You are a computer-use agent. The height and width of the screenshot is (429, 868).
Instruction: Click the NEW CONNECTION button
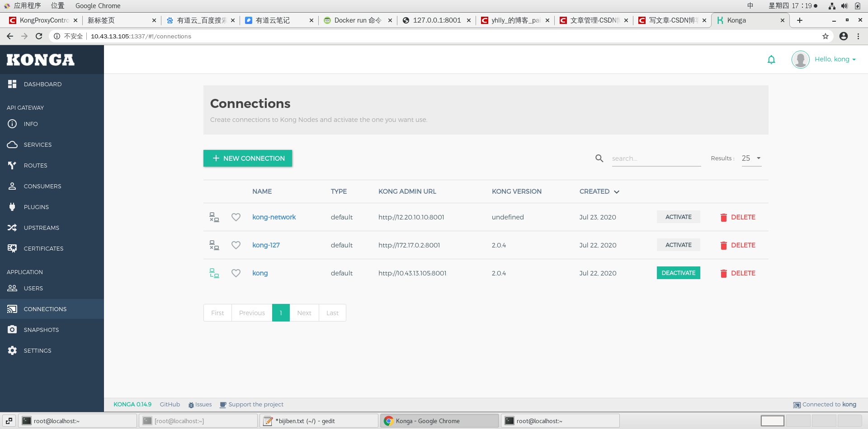point(248,158)
